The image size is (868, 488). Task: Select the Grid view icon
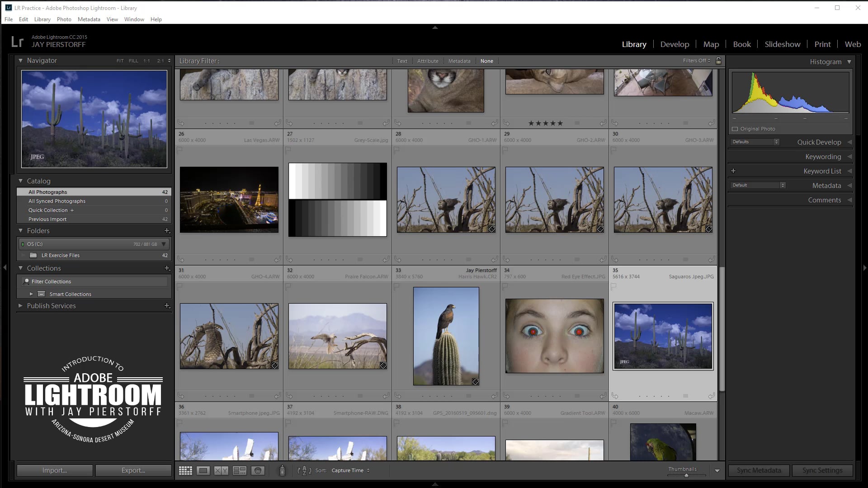pyautogui.click(x=185, y=470)
